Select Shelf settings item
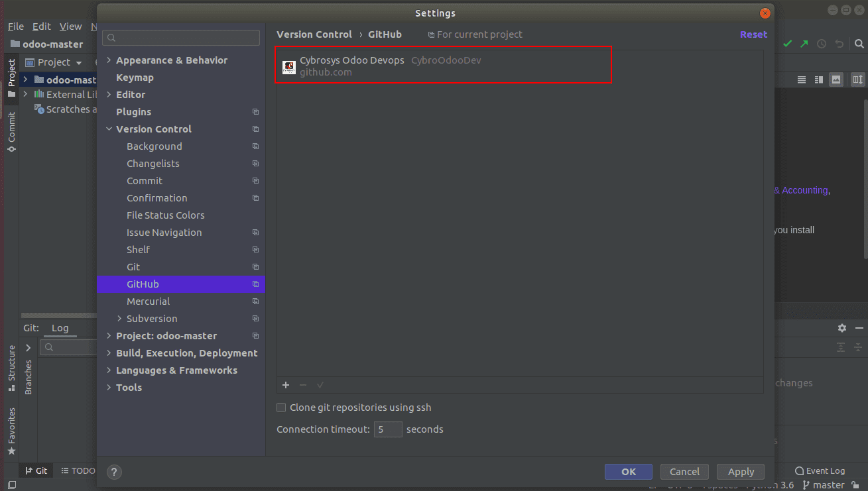This screenshot has width=868, height=491. pos(138,250)
